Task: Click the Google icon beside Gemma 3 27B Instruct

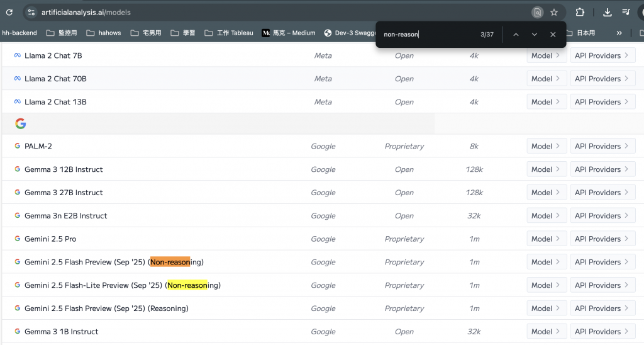Action: click(x=17, y=192)
